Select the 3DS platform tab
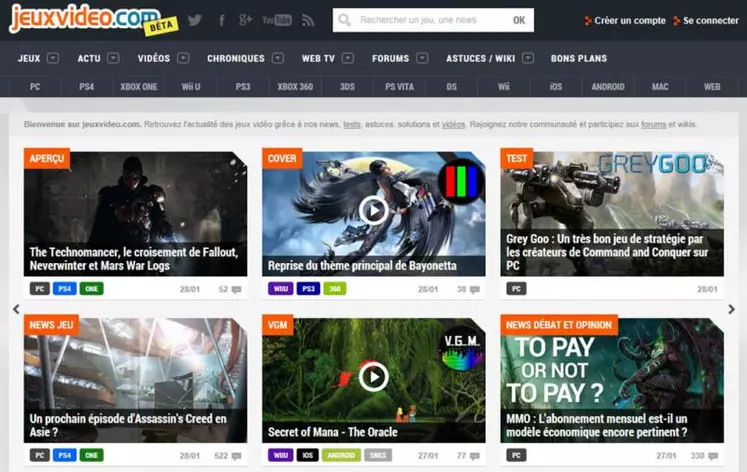The width and height of the screenshot is (747, 472). point(347,87)
